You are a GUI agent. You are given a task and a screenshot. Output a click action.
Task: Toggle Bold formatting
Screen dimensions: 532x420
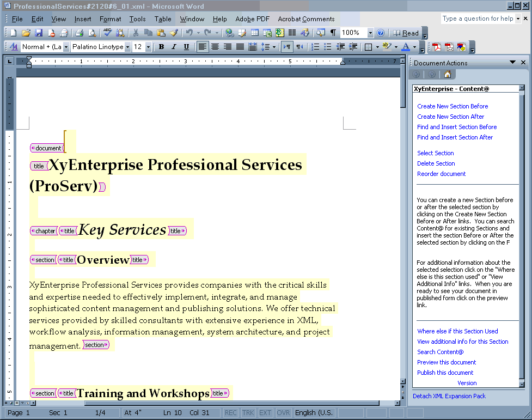[x=162, y=47]
